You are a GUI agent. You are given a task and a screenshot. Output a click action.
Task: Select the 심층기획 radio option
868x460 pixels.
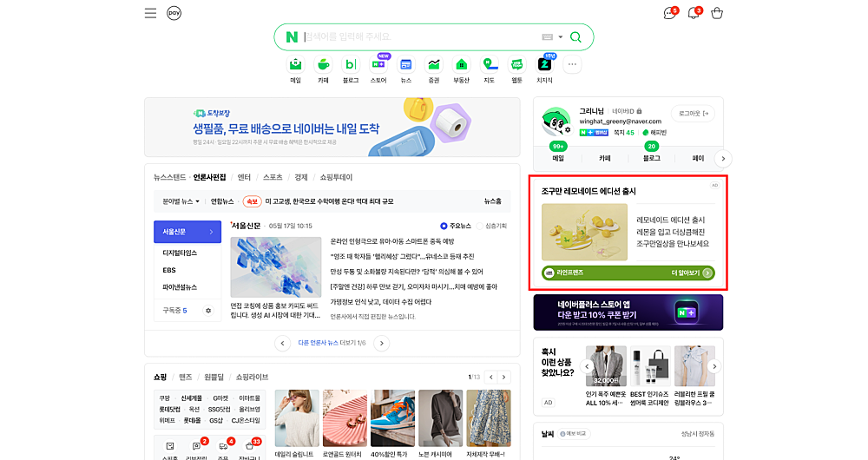pos(480,226)
